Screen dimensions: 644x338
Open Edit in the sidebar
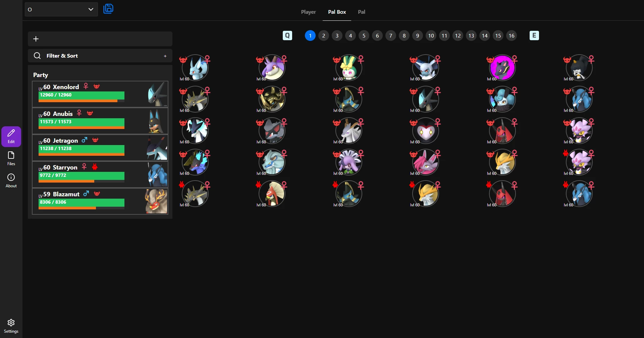11,136
